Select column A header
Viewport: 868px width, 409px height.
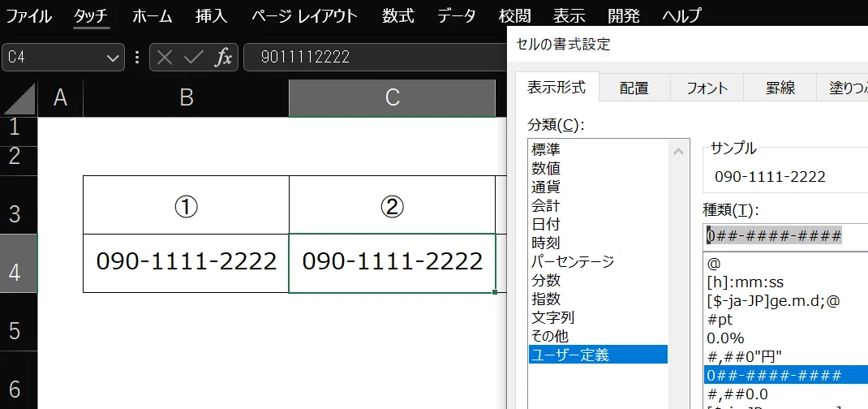60,98
